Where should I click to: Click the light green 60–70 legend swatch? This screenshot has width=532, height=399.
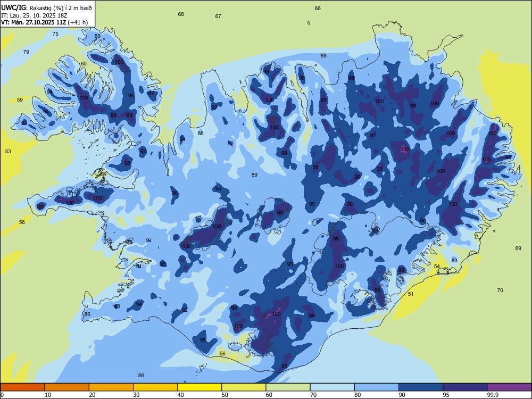(288, 387)
